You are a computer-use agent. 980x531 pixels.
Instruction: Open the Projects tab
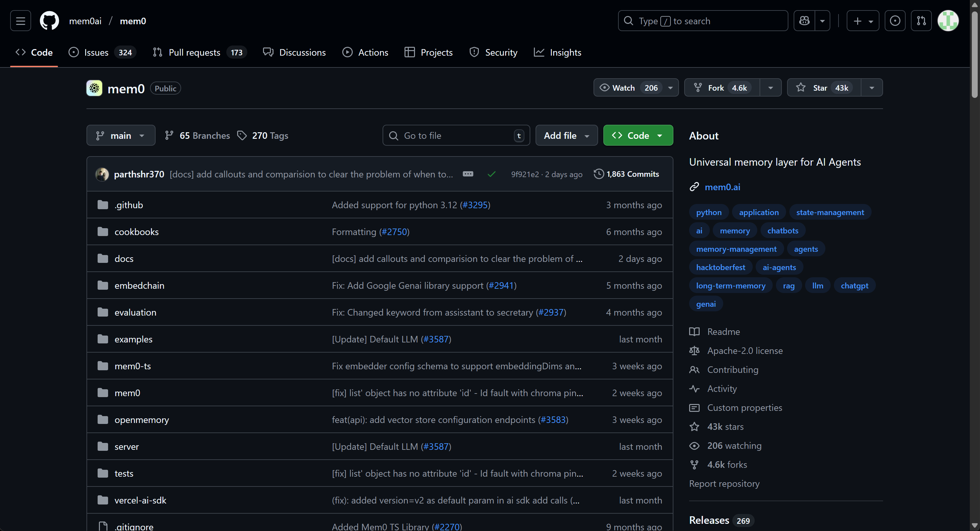click(x=428, y=52)
